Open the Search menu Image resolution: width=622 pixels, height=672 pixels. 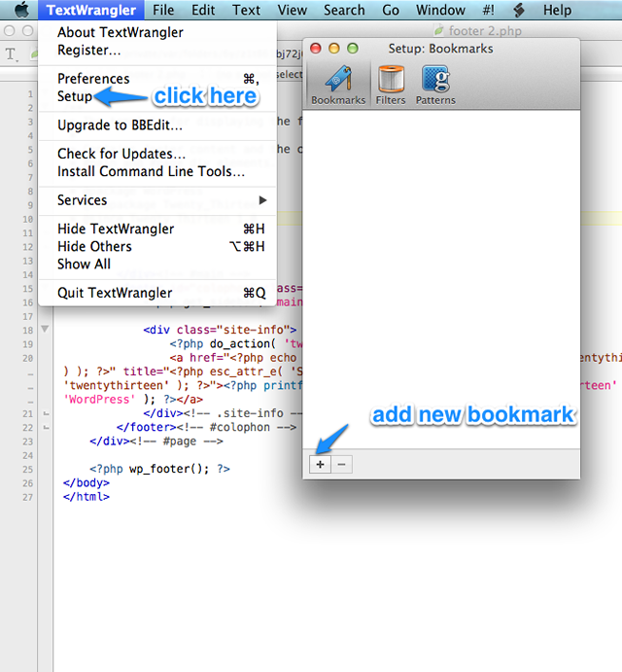(344, 10)
